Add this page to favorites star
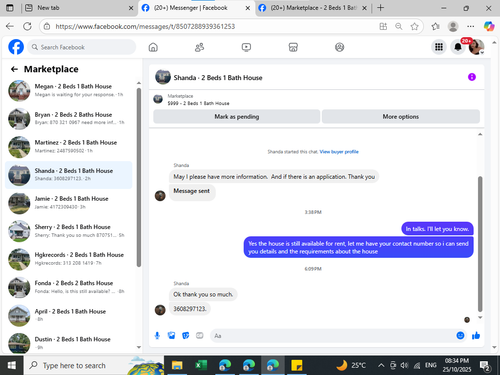 click(414, 26)
